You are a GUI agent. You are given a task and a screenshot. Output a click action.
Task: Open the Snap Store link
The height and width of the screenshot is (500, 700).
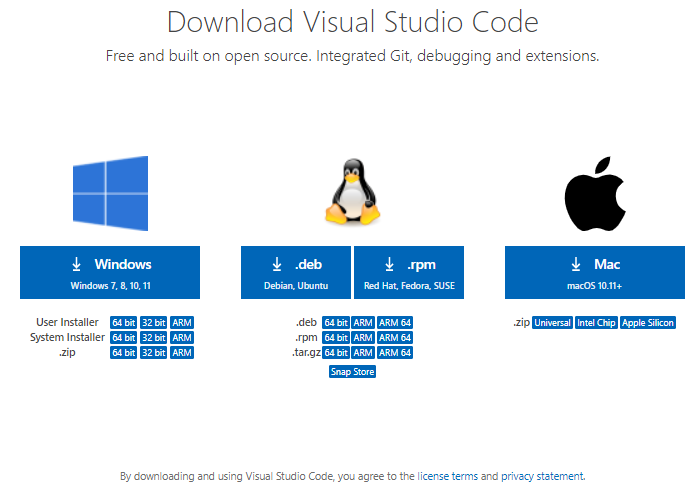tap(352, 371)
